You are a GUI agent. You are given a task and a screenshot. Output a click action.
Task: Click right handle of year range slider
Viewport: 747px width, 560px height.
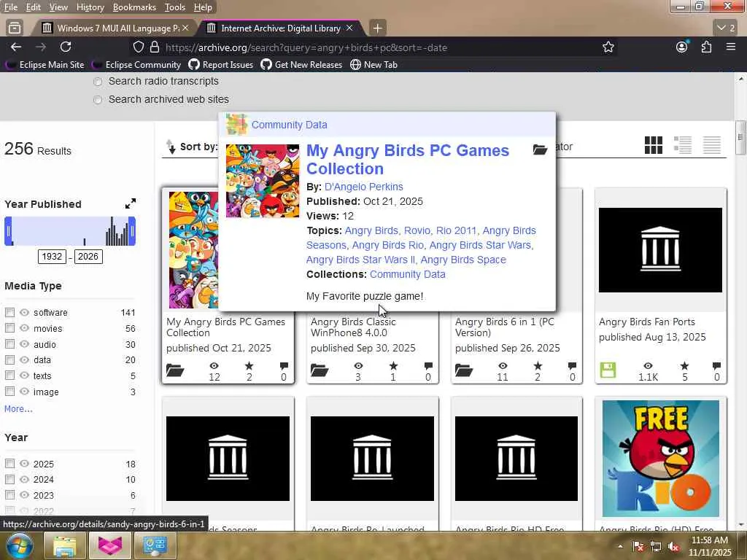132,231
